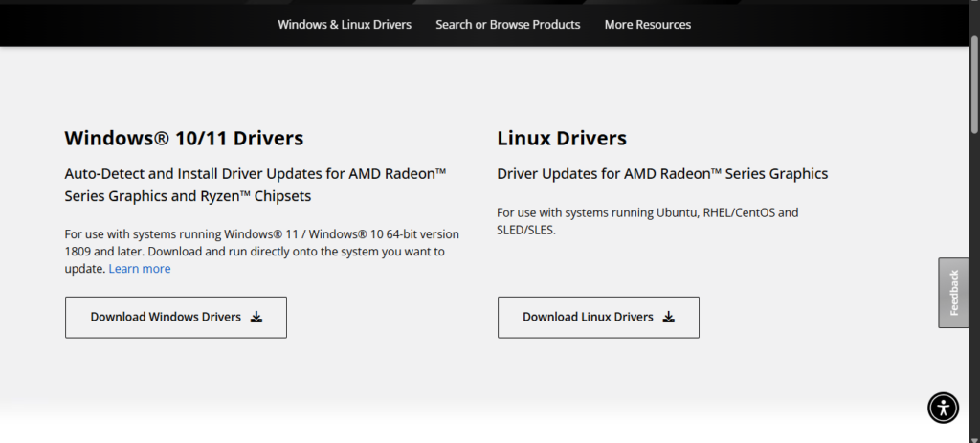
Task: Go to Search or Browse Products
Action: [507, 24]
